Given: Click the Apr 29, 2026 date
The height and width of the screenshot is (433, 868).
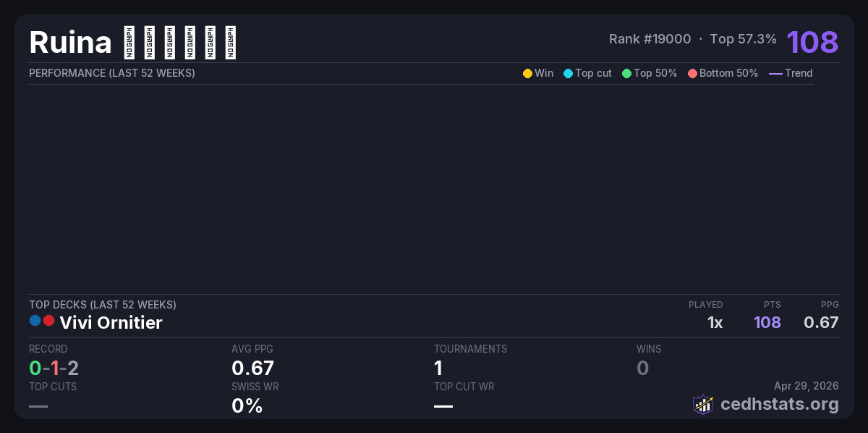Looking at the screenshot, I should point(806,387).
